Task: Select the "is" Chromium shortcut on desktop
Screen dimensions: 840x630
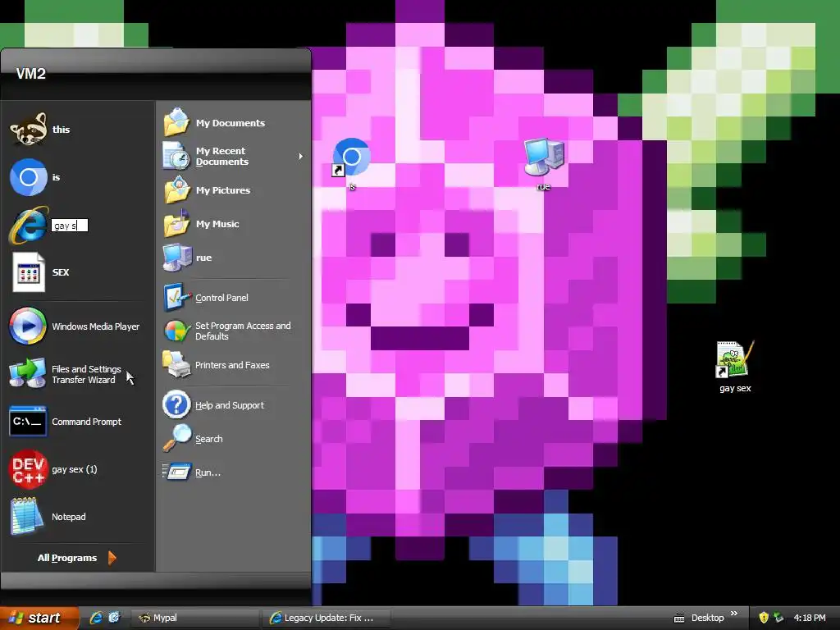Action: (x=351, y=164)
